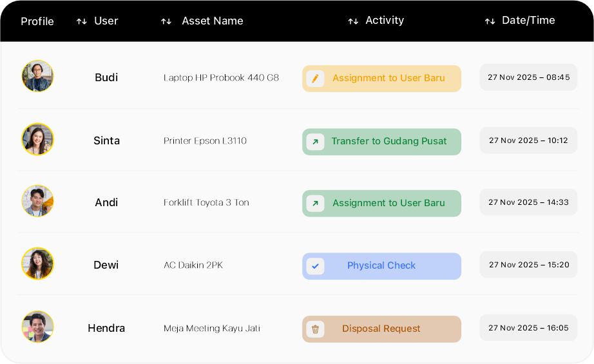Viewport: 594px width, 364px height.
Task: Open Budi's profile photo
Action: [37, 77]
